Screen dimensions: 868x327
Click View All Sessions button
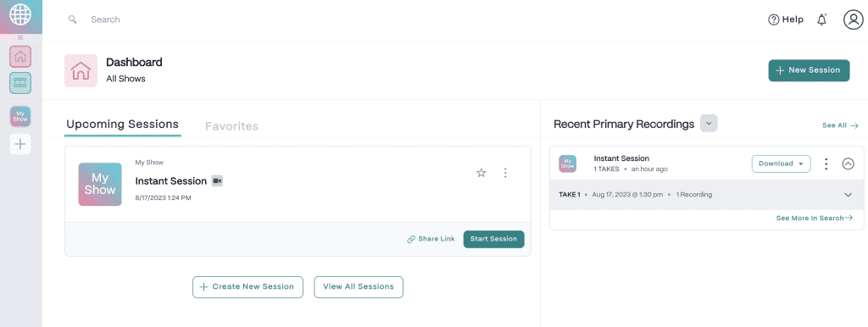click(x=359, y=286)
